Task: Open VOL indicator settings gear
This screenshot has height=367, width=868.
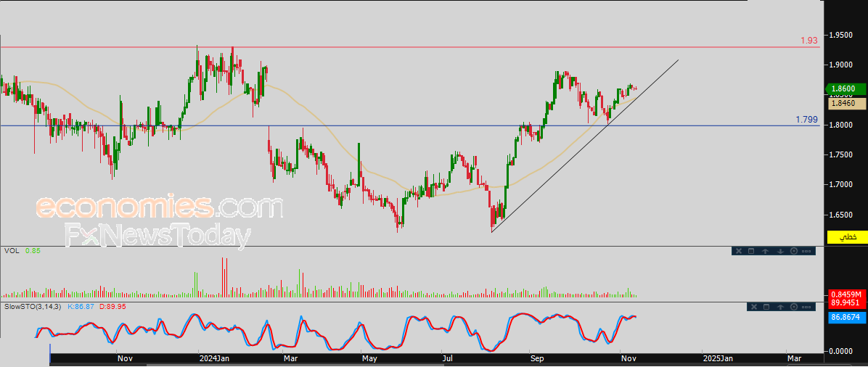Action: [x=794, y=251]
